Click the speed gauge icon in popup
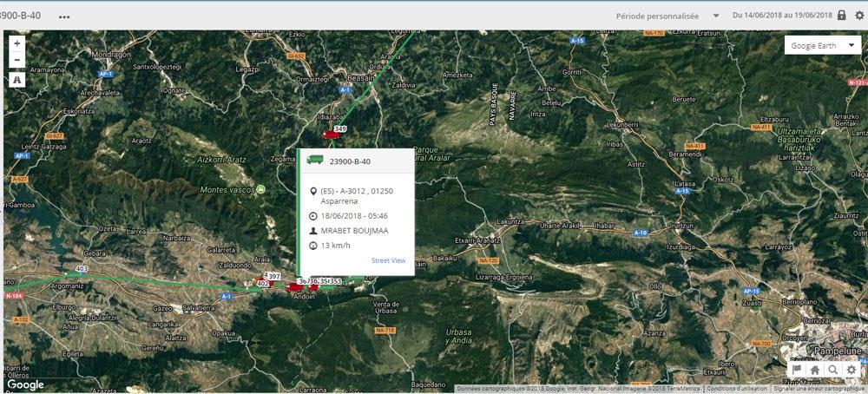The height and width of the screenshot is (394, 868). (x=313, y=246)
